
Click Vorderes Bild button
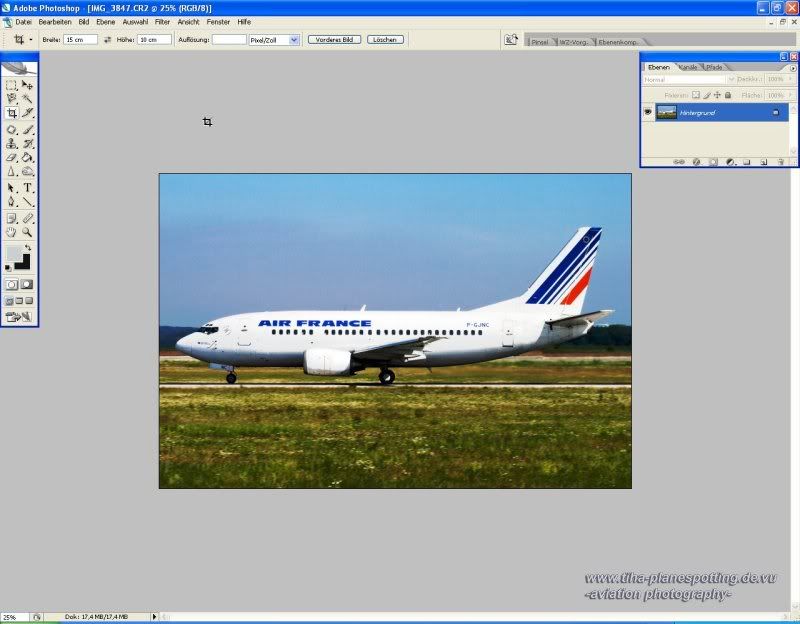pyautogui.click(x=334, y=39)
